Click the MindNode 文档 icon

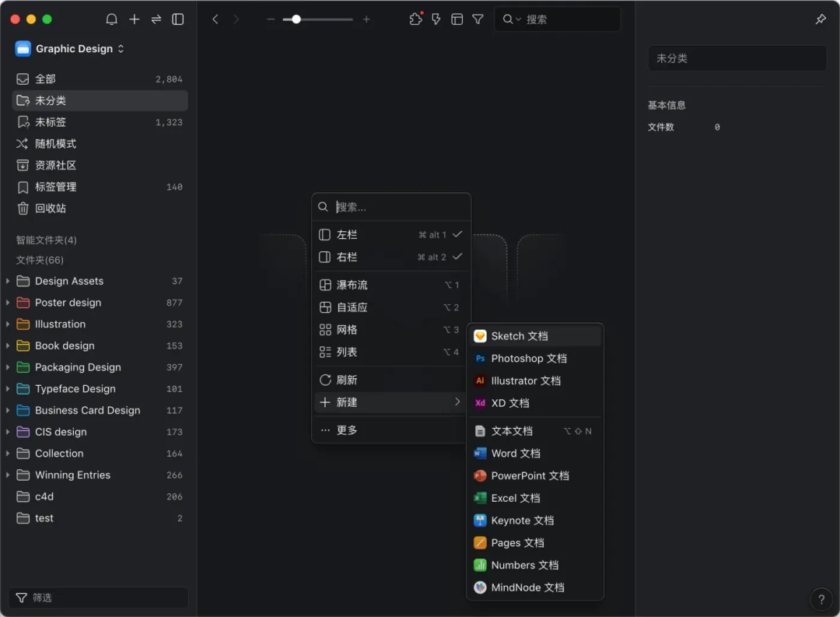pos(480,587)
